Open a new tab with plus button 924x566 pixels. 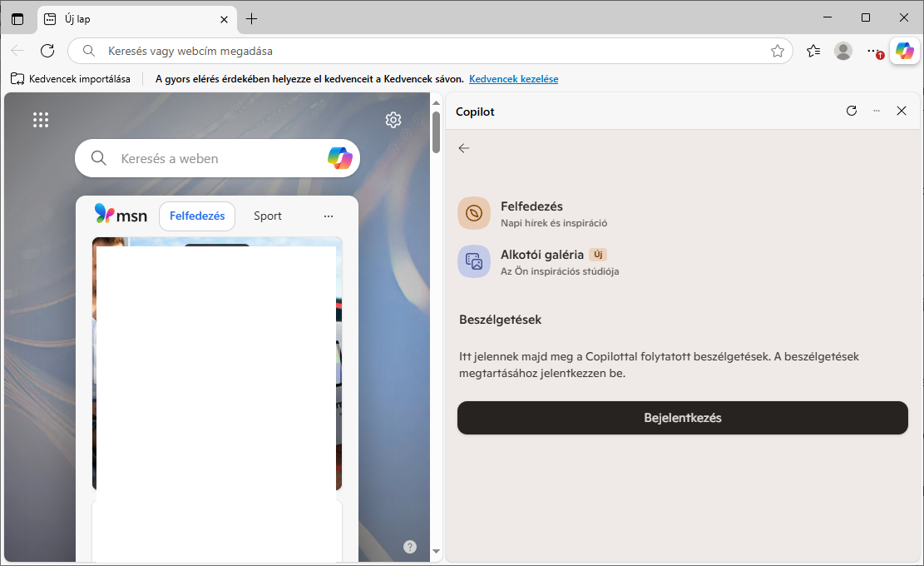(x=252, y=18)
